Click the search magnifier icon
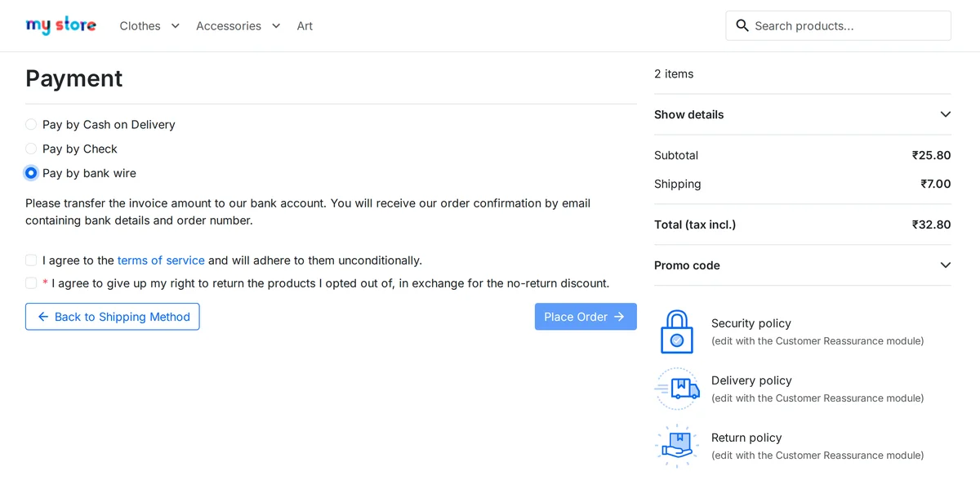The image size is (980, 489). tap(742, 25)
